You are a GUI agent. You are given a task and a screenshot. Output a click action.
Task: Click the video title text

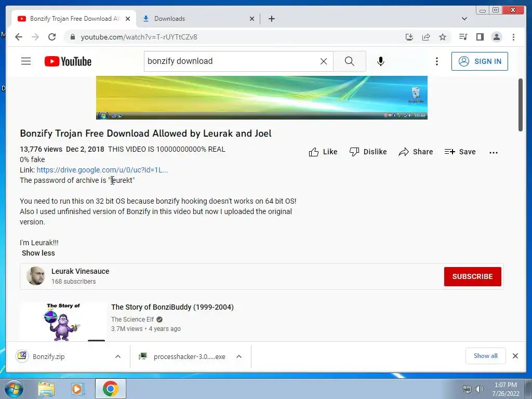145,134
